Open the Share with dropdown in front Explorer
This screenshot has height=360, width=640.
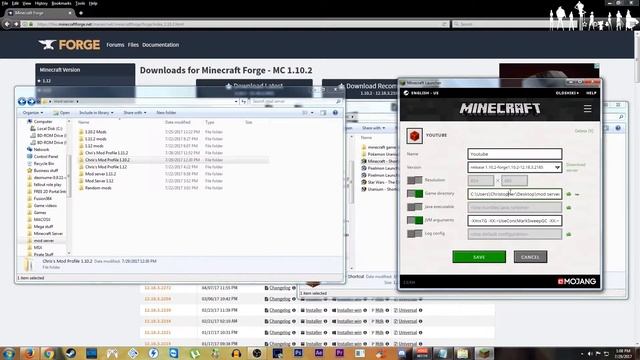pyautogui.click(x=135, y=113)
